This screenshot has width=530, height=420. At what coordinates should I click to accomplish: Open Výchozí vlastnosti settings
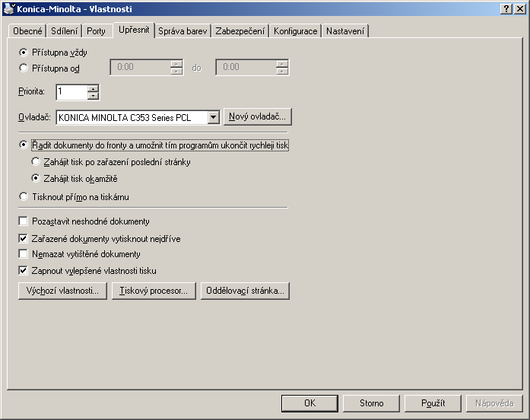coord(62,291)
